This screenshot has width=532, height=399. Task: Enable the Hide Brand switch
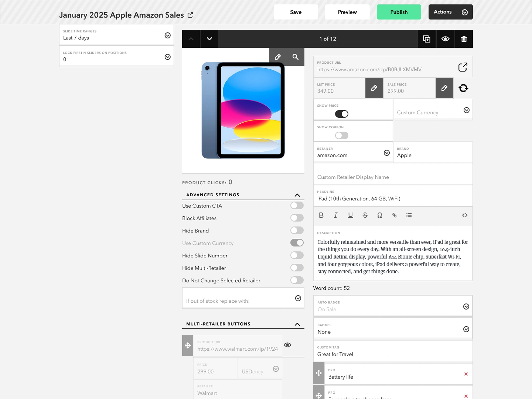coord(297,230)
